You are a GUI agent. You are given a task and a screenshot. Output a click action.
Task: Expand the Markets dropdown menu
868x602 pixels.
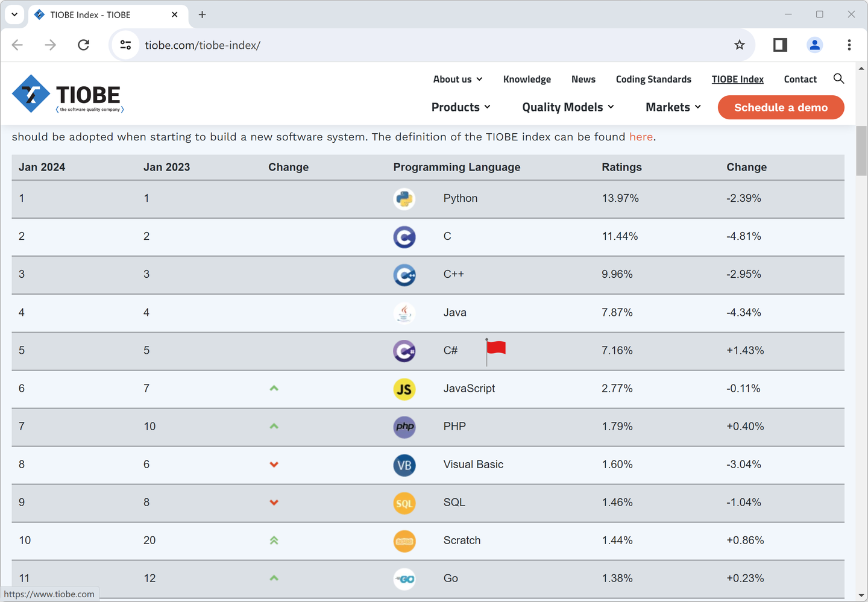673,107
